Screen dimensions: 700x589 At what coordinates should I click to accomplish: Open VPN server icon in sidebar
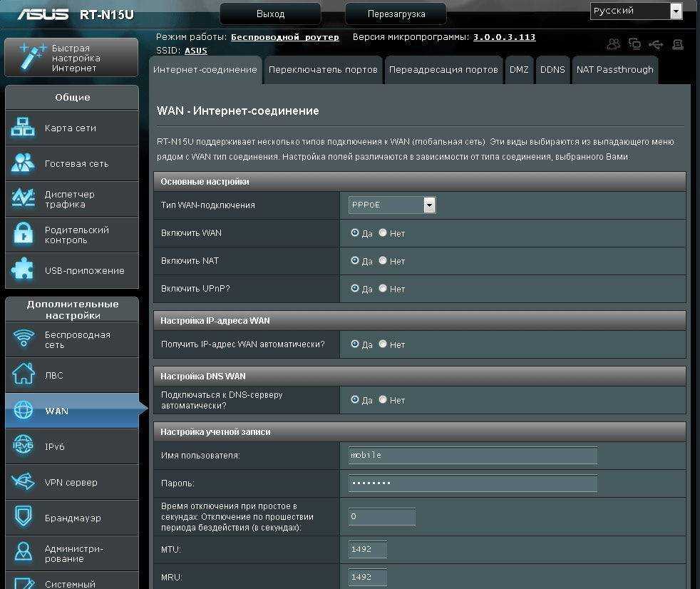click(23, 482)
